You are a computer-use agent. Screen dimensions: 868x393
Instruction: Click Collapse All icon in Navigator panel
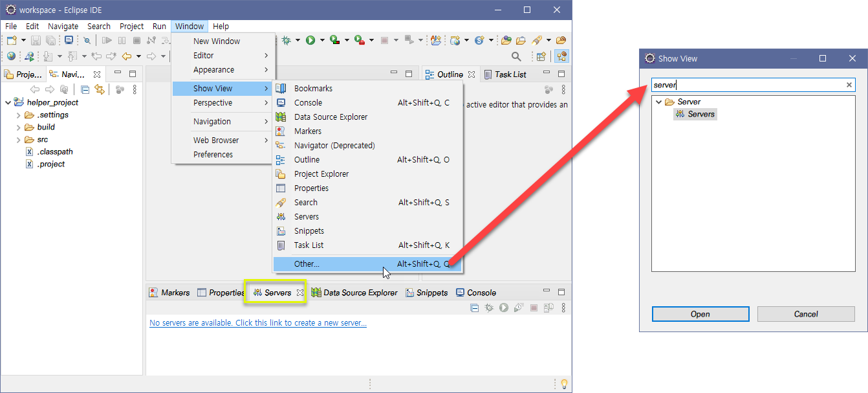click(x=85, y=89)
